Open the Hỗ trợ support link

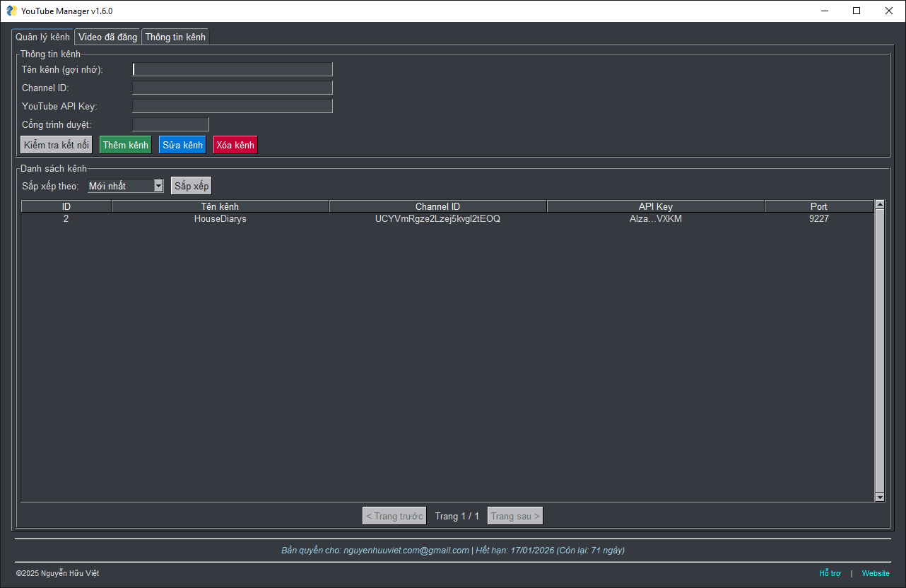[x=830, y=573]
